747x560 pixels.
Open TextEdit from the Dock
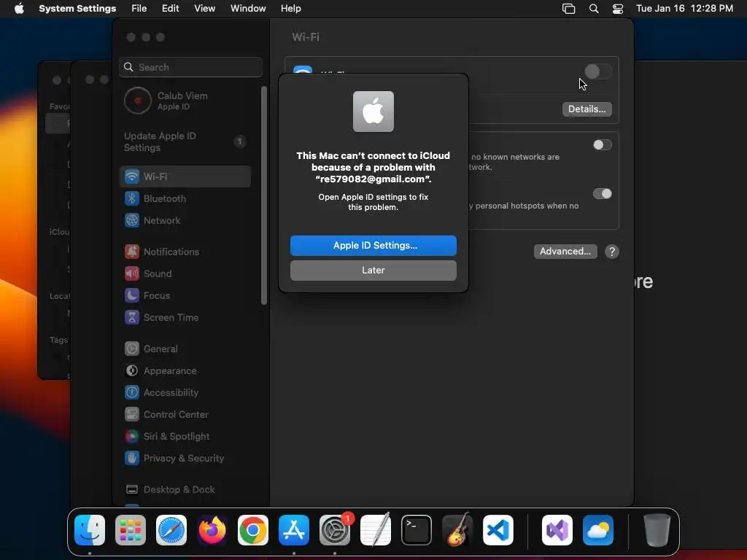click(376, 530)
